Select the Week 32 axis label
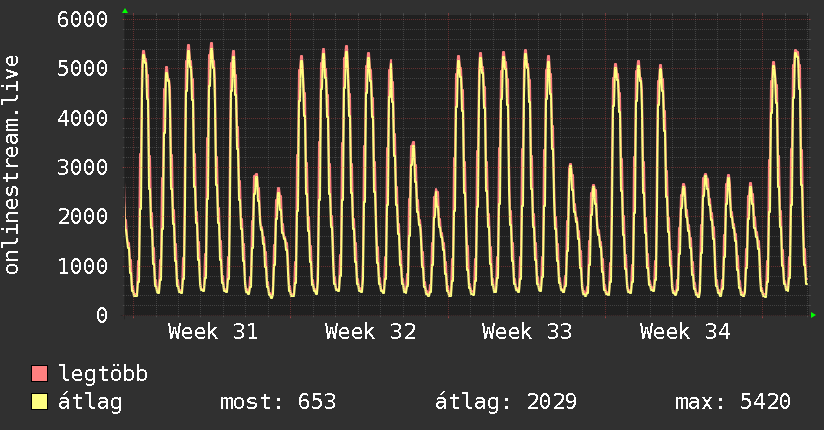 [370, 332]
